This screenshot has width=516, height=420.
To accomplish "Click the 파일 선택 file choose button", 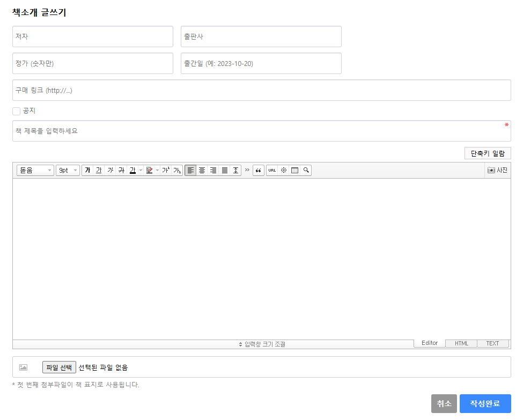I will pyautogui.click(x=59, y=367).
